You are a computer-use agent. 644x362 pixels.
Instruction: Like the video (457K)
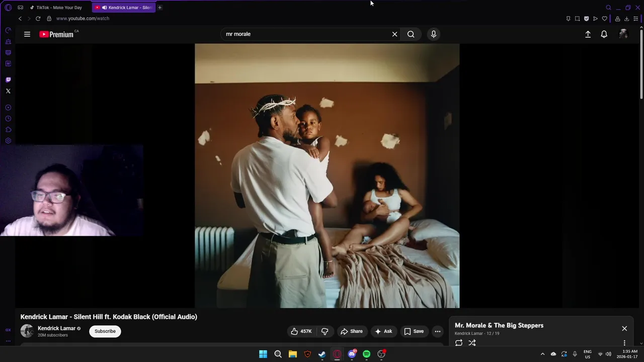(301, 331)
